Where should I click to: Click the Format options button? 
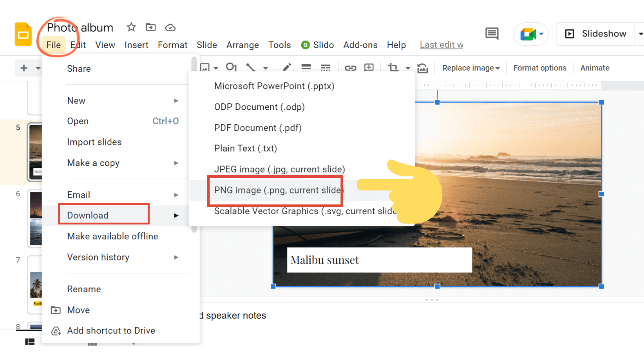(539, 68)
